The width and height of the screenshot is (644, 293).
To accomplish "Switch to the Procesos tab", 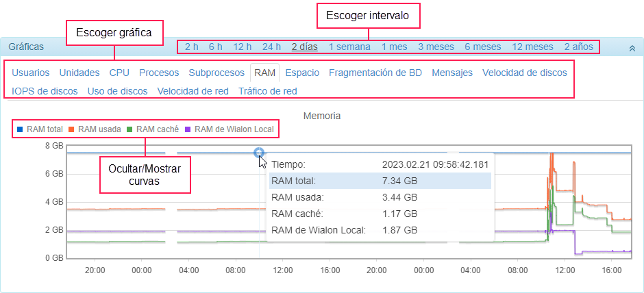I will pos(159,73).
